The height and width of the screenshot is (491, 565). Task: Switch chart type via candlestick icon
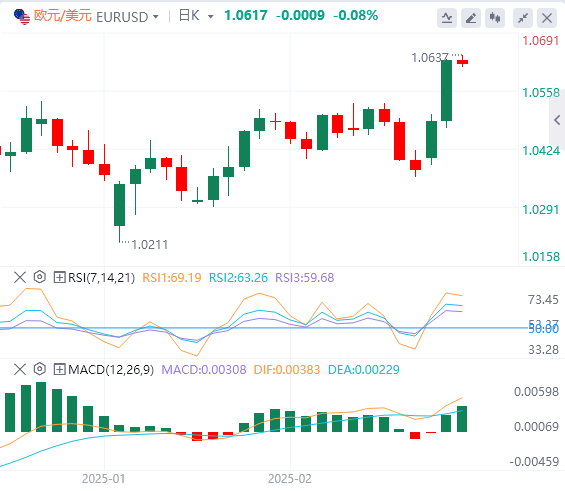coord(495,18)
